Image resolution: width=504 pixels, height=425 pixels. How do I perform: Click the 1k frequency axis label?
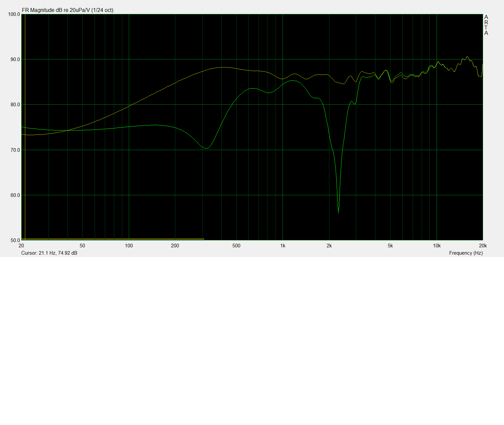283,246
